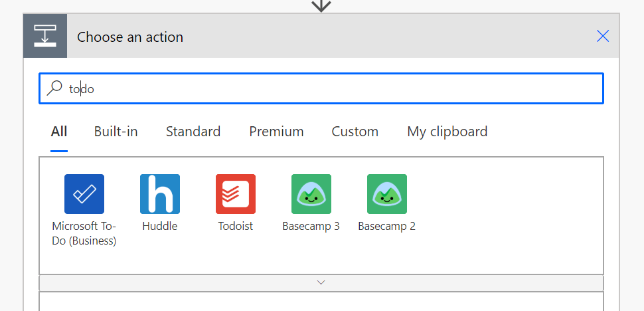Expand the connector list with the chevron
Image resolution: width=644 pixels, height=311 pixels.
321,282
